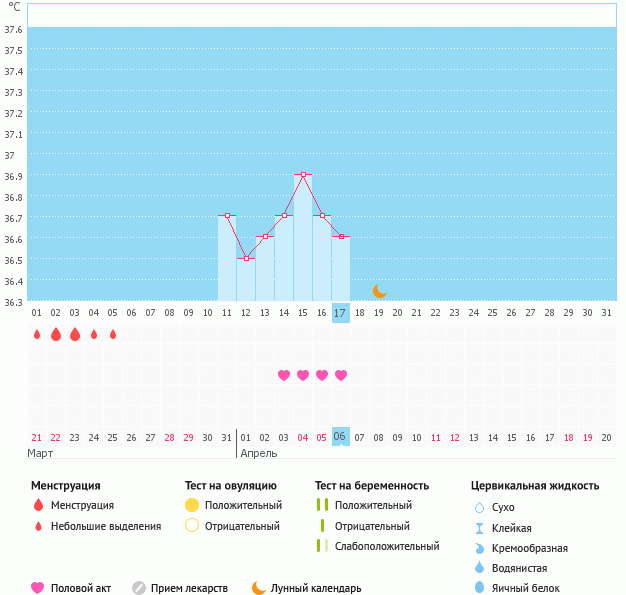Click the empty negative ovulation test circle
The width and height of the screenshot is (626, 595).
192,526
